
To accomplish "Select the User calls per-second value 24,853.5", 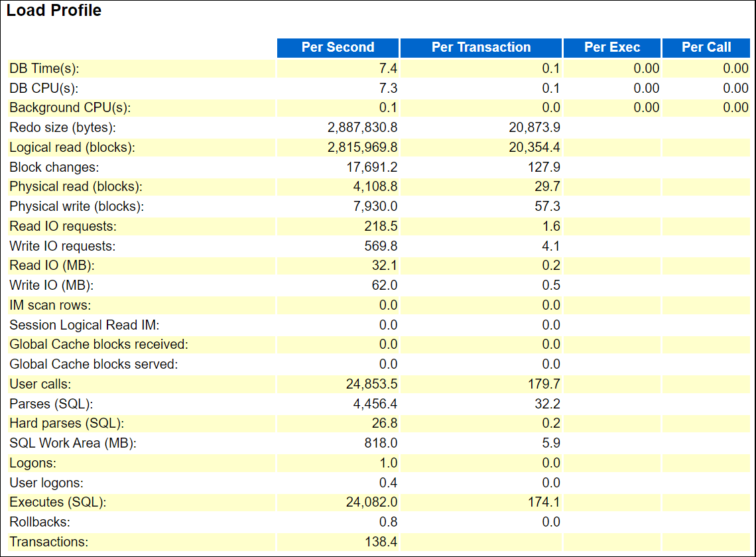I will click(x=362, y=383).
